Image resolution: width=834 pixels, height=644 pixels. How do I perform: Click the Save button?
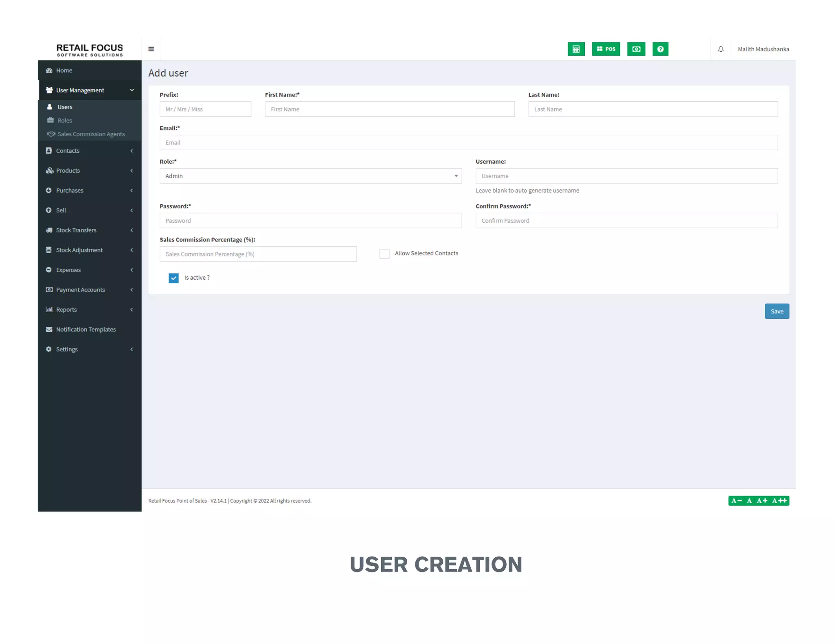tap(777, 311)
